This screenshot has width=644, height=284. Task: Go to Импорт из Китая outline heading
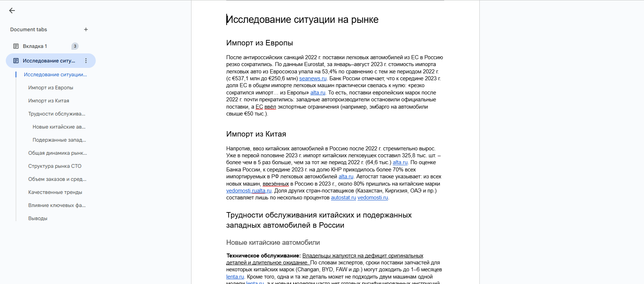pyautogui.click(x=49, y=101)
